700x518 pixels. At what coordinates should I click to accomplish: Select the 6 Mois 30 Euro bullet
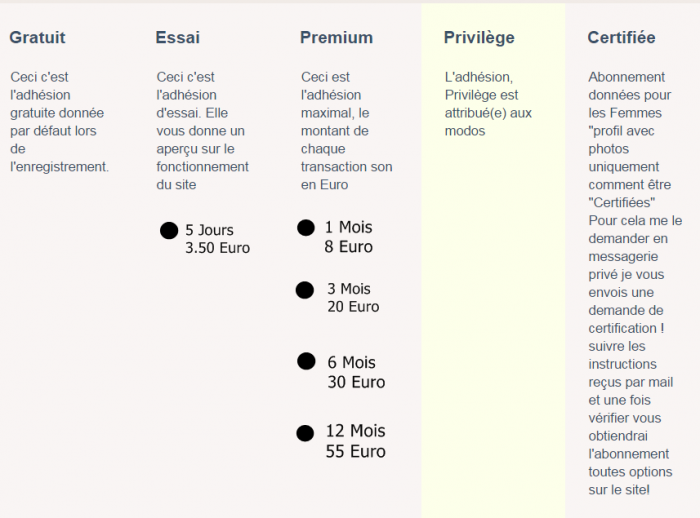point(306,361)
